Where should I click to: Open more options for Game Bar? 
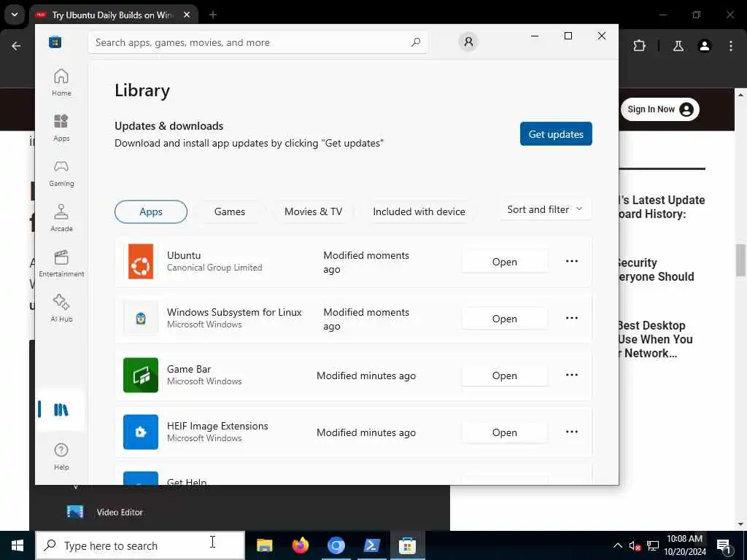tap(572, 375)
